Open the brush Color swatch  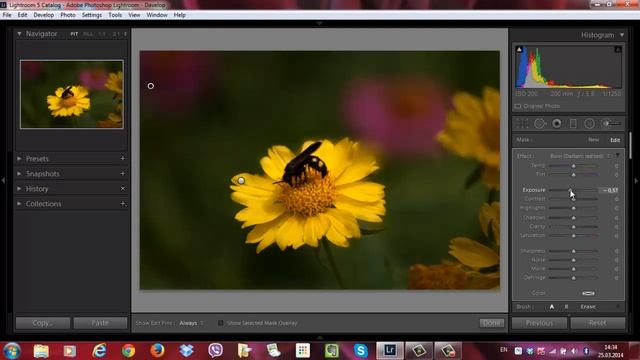588,293
